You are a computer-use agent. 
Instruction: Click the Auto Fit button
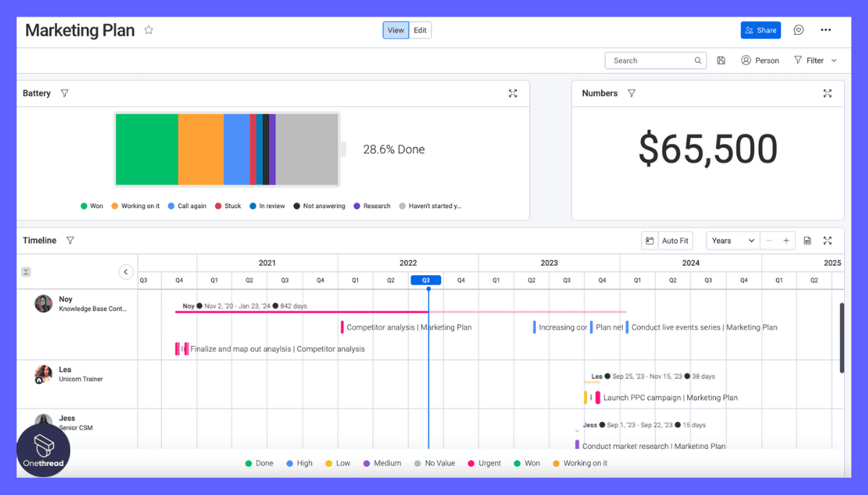(674, 240)
